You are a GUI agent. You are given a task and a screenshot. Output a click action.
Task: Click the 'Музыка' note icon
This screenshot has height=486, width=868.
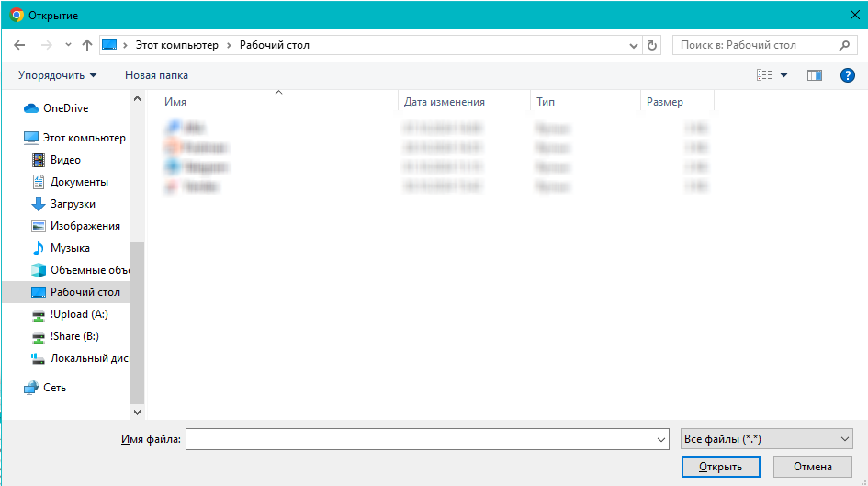pyautogui.click(x=39, y=248)
